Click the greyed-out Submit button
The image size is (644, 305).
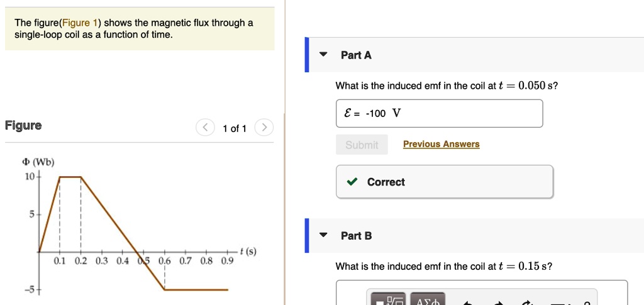click(362, 145)
